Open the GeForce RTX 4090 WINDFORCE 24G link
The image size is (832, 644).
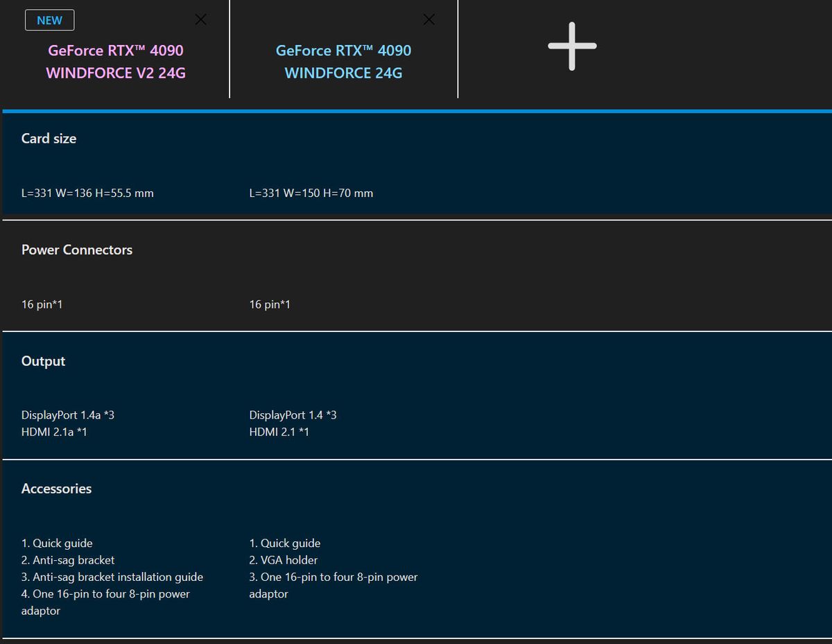[343, 62]
